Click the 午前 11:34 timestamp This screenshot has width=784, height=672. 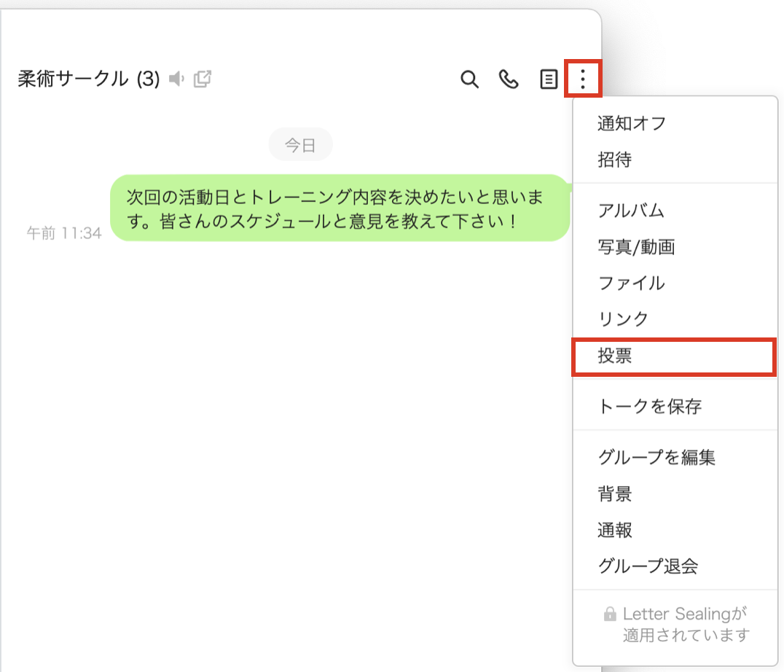point(64,233)
